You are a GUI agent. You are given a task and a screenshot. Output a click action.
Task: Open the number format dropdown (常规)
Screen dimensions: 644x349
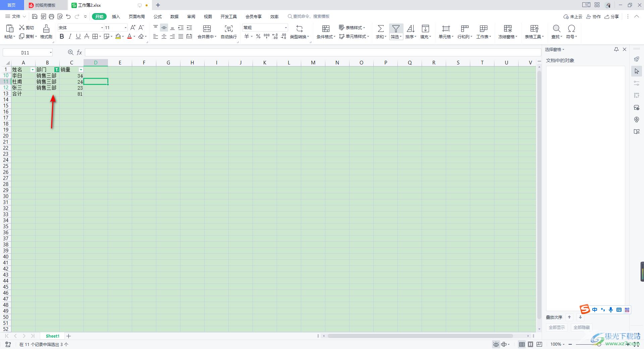pos(286,28)
